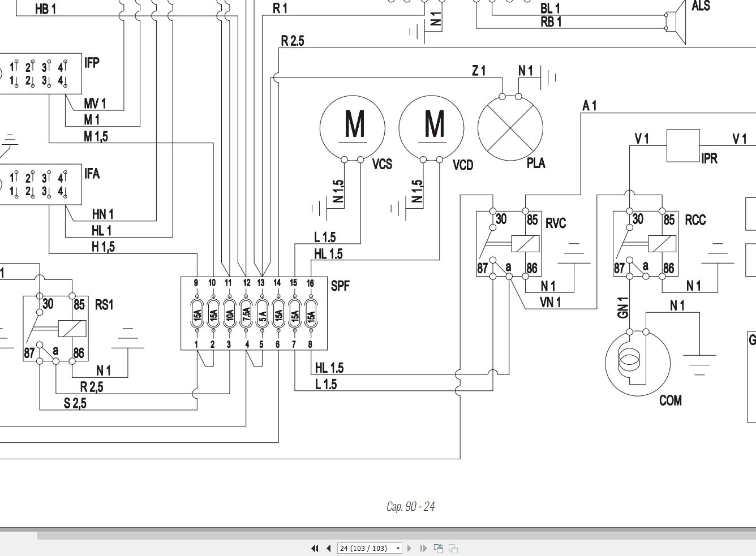Click the 'GN 1' wire label
Image resolution: width=756 pixels, height=556 pixels.
click(624, 307)
